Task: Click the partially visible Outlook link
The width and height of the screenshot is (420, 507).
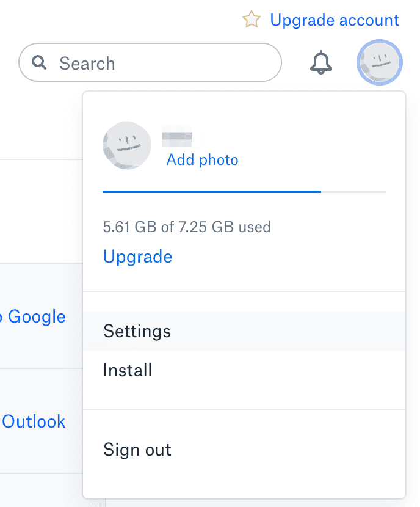Action: click(x=34, y=421)
